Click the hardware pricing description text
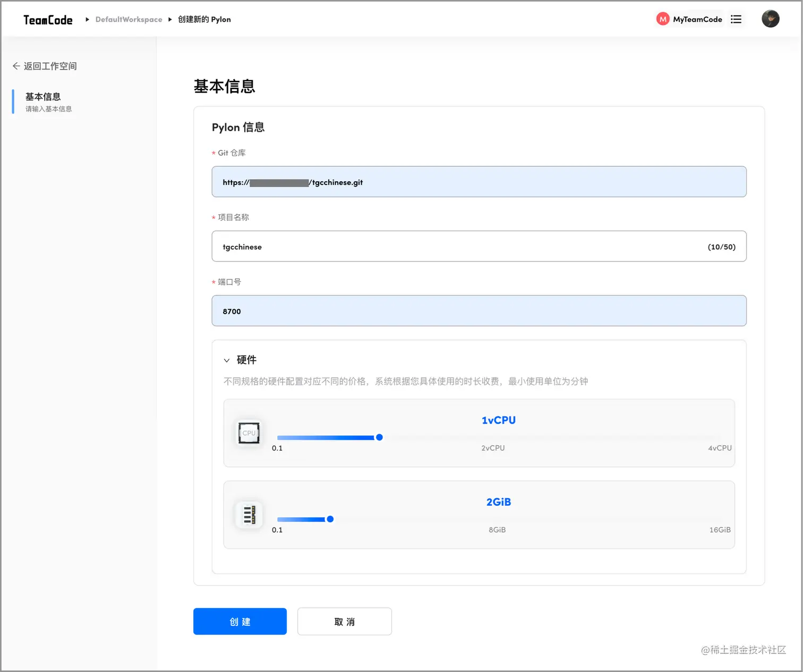The width and height of the screenshot is (803, 672). [406, 381]
